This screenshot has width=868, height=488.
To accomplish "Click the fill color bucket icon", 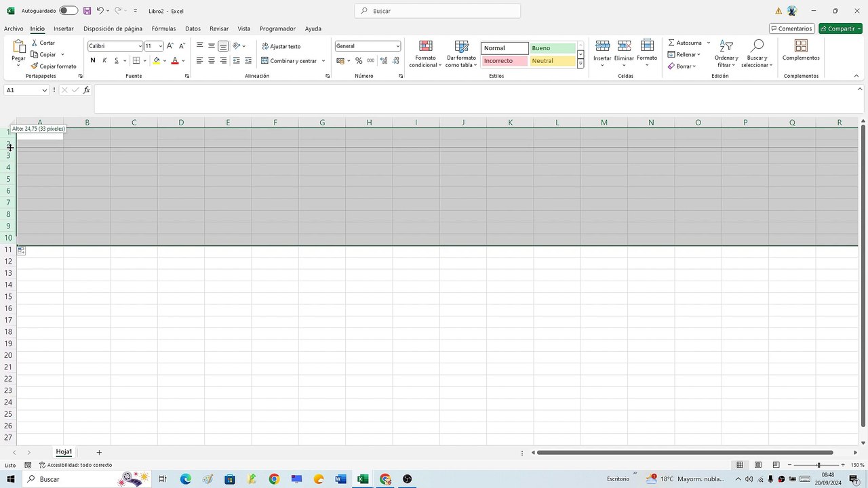I will coord(157,60).
